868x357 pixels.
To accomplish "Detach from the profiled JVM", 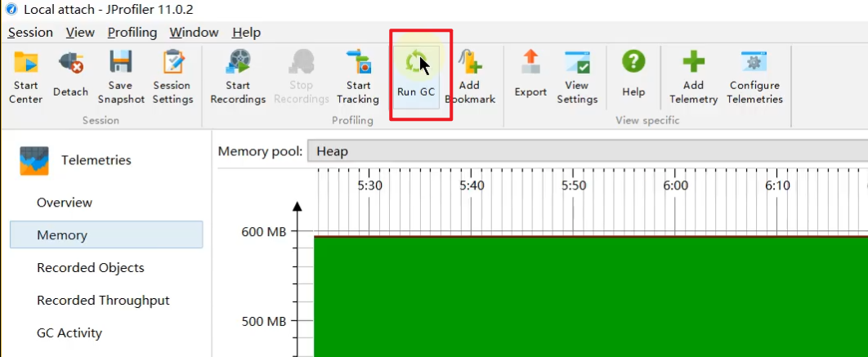I will click(70, 76).
